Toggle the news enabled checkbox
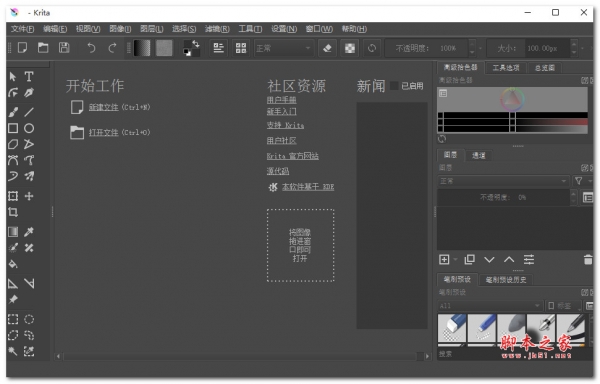Image resolution: width=600 pixels, height=384 pixels. click(x=394, y=86)
